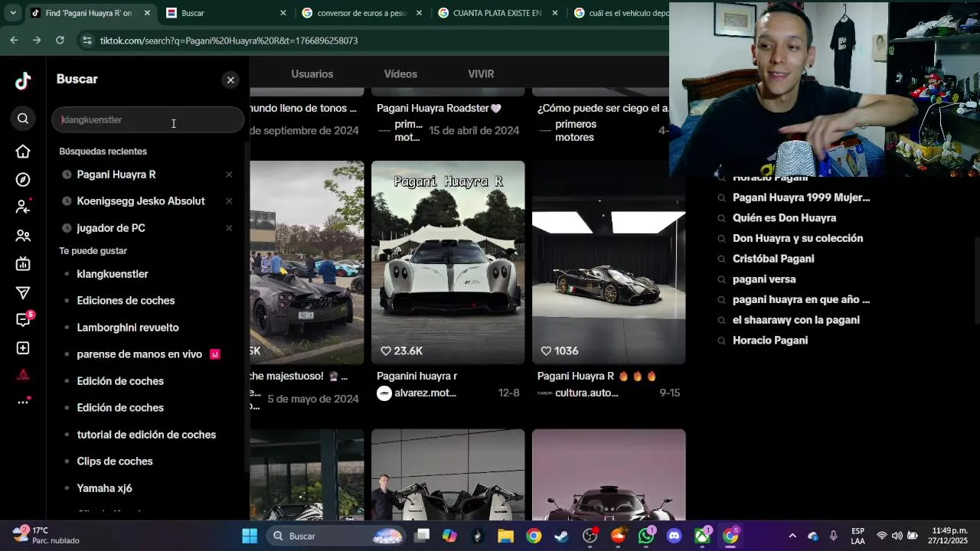The height and width of the screenshot is (551, 980).
Task: Switch to the Usuarios tab
Action: (x=312, y=74)
